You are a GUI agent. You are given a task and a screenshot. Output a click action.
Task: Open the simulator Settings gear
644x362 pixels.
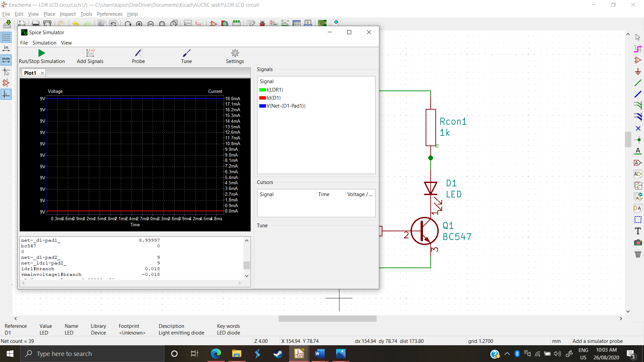[x=234, y=56]
